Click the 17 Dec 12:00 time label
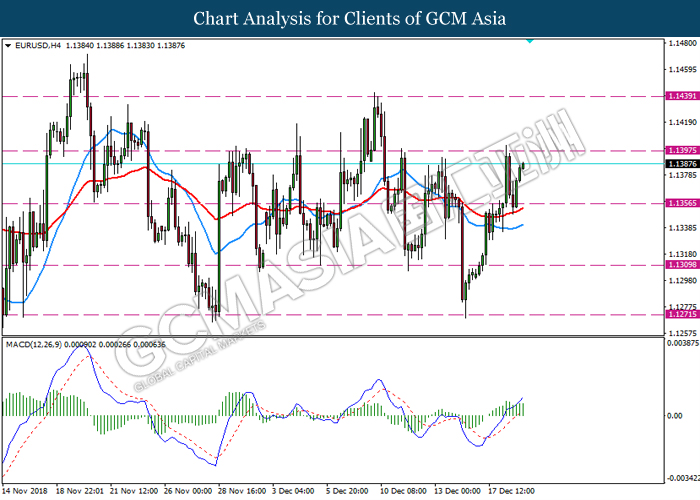This screenshot has width=700, height=500. [x=511, y=491]
